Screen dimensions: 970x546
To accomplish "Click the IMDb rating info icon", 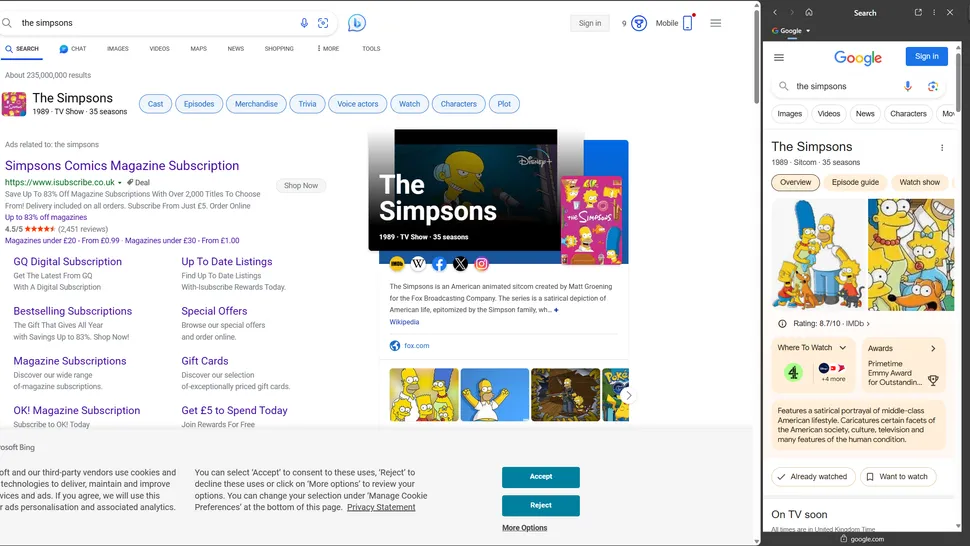I will point(782,323).
